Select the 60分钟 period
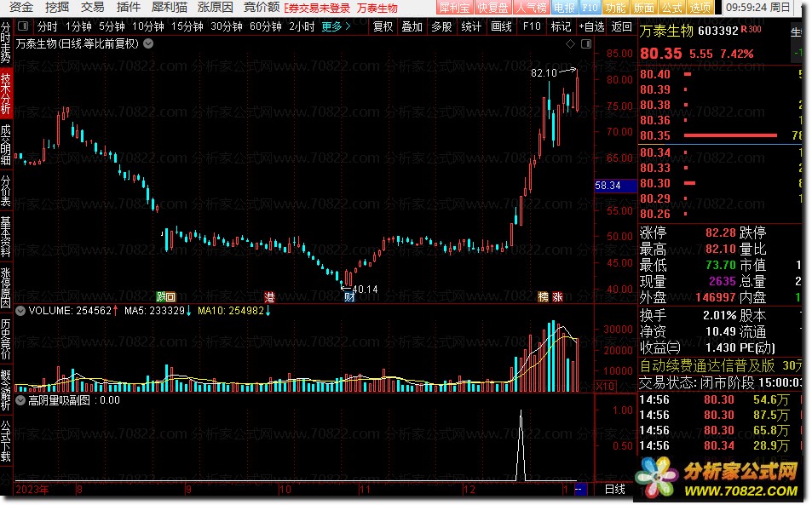 266,26
